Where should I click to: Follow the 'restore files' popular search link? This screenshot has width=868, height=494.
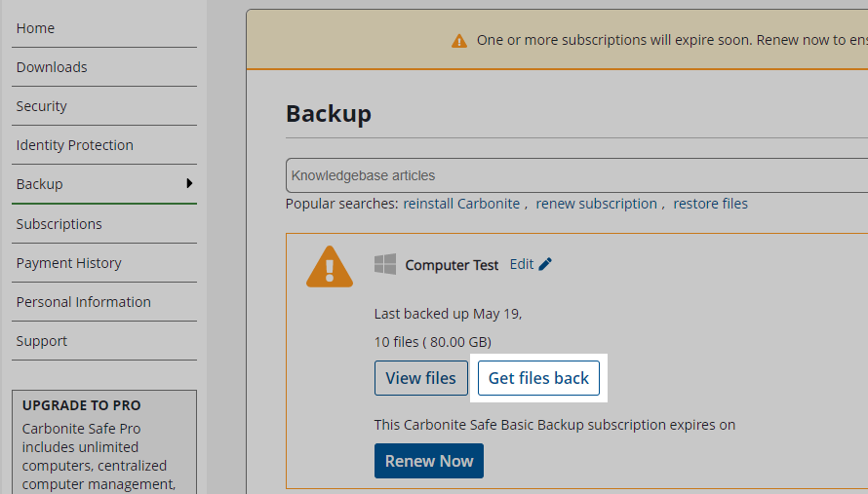click(710, 204)
